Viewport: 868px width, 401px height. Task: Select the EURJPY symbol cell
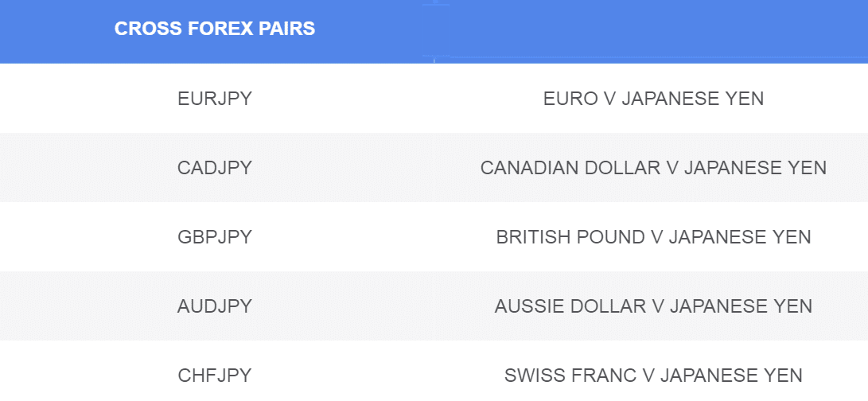(215, 99)
